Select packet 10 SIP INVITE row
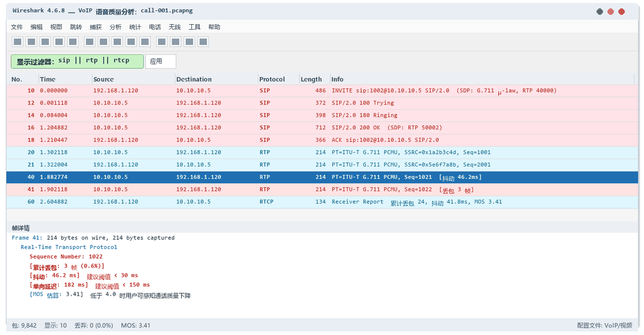Image resolution: width=644 pixels, height=335 pixels. click(x=322, y=91)
